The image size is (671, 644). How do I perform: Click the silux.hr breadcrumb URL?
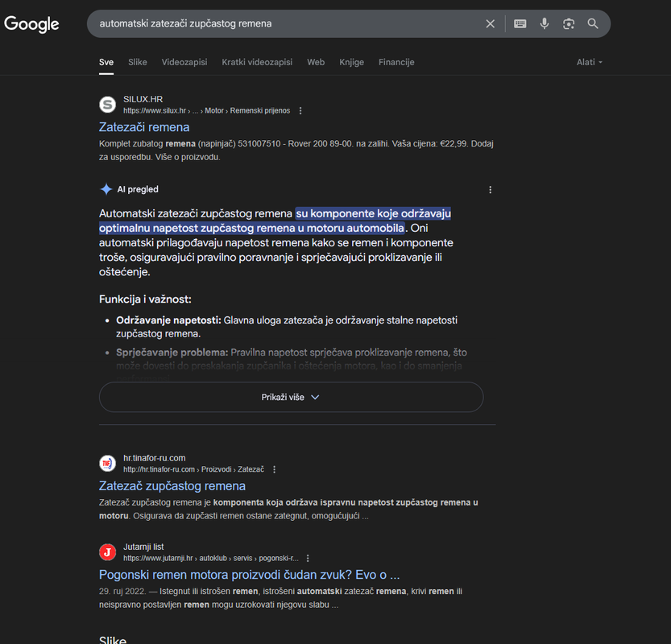[207, 111]
